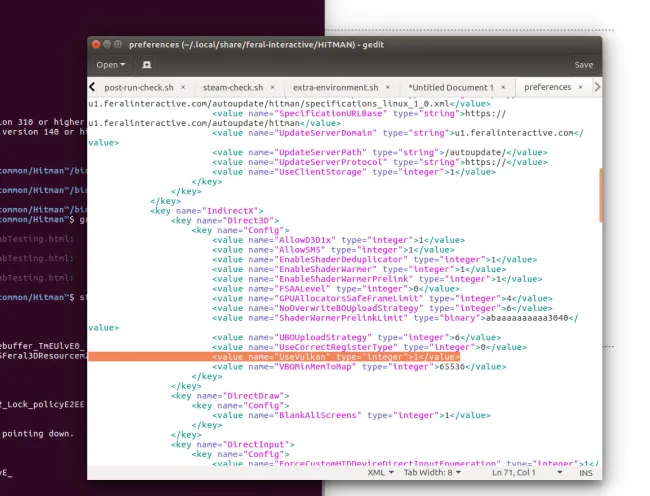Close the Untitled Document 1 tab

(x=503, y=87)
